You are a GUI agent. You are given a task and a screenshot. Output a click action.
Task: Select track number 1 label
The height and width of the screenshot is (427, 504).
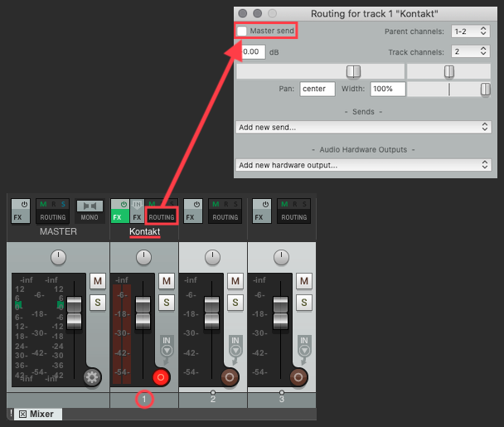click(x=144, y=400)
